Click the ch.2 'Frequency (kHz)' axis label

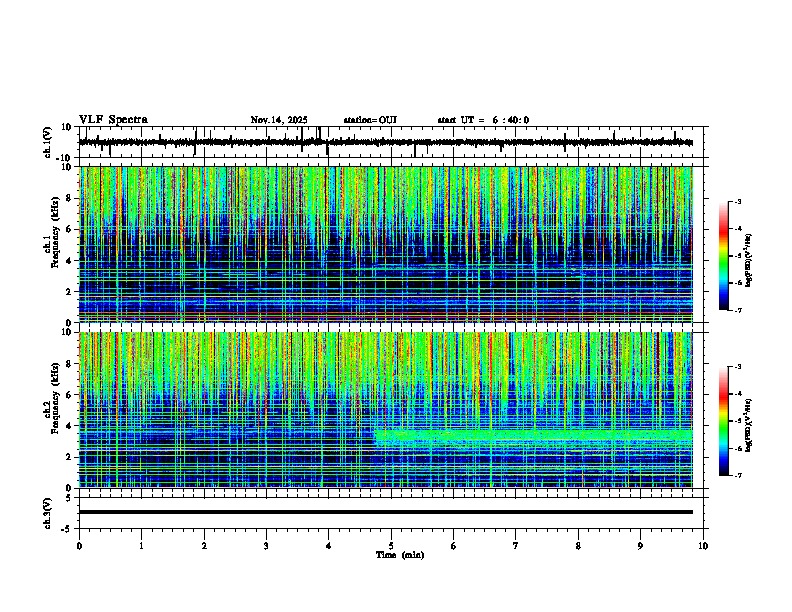55,398
